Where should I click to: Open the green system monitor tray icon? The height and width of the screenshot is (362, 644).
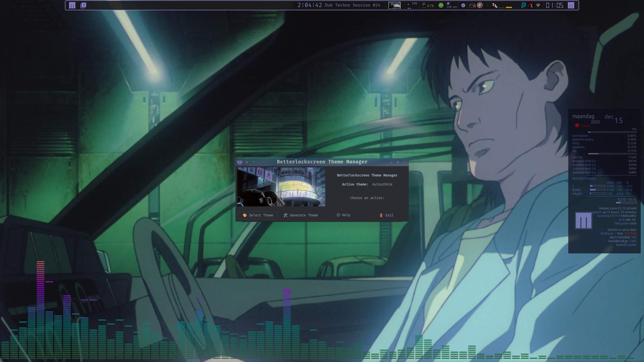[441, 5]
